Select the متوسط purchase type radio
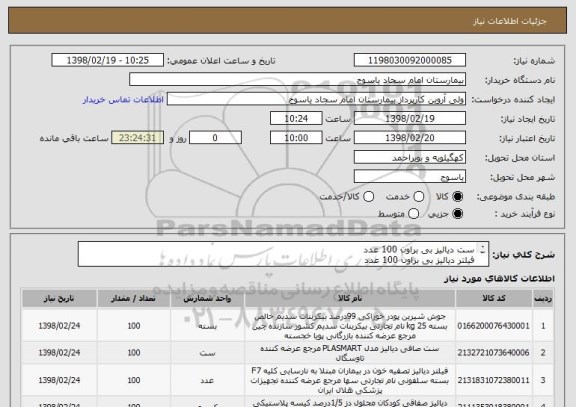The height and width of the screenshot is (407, 576). 413,213
